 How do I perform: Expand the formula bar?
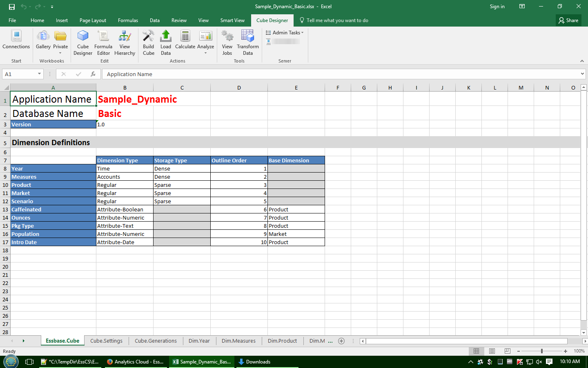pyautogui.click(x=582, y=74)
